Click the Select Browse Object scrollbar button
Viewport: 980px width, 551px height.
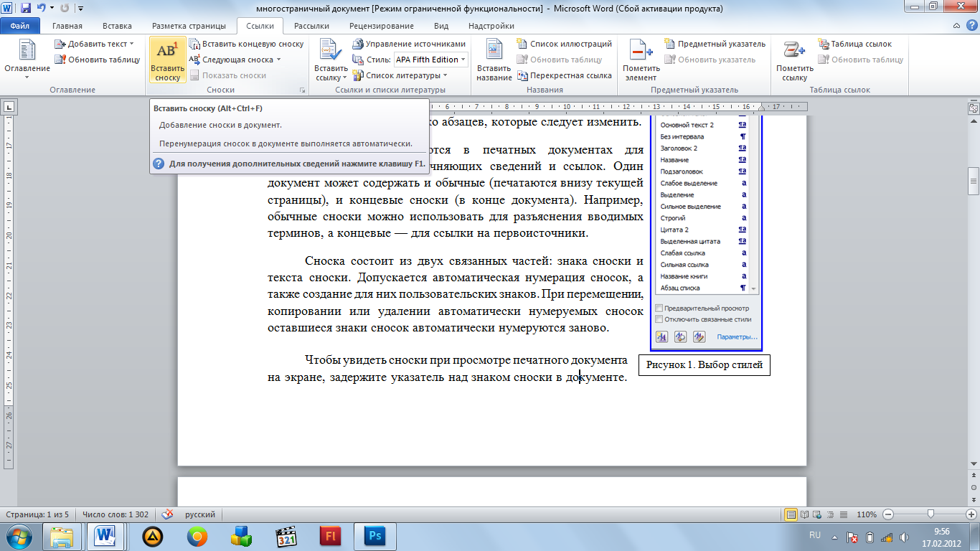click(974, 488)
